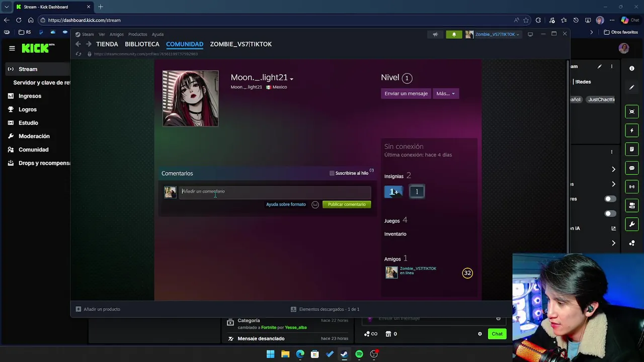Click the notes document icon in Kick toolbar
The height and width of the screenshot is (362, 644).
(x=632, y=149)
